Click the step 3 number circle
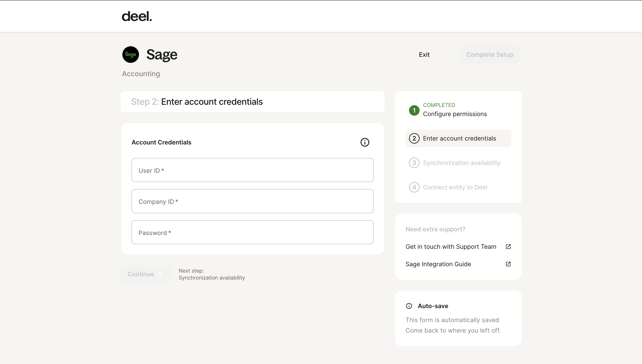 (414, 163)
